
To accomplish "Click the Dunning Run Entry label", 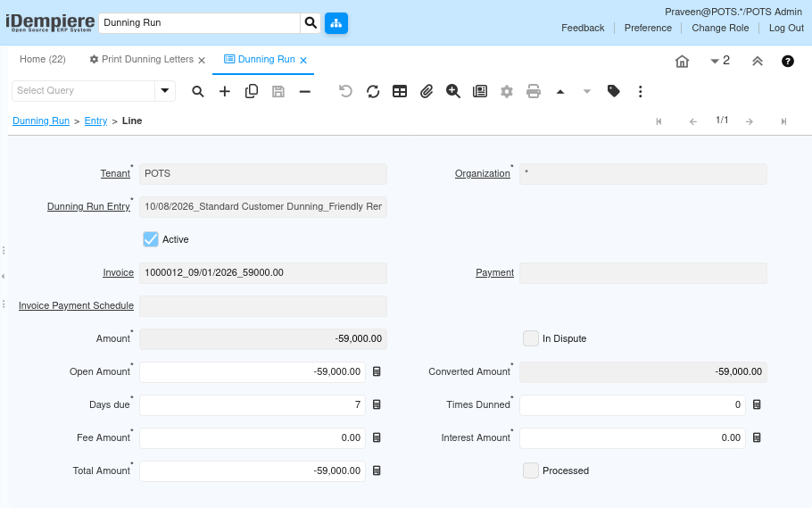I will coord(88,207).
